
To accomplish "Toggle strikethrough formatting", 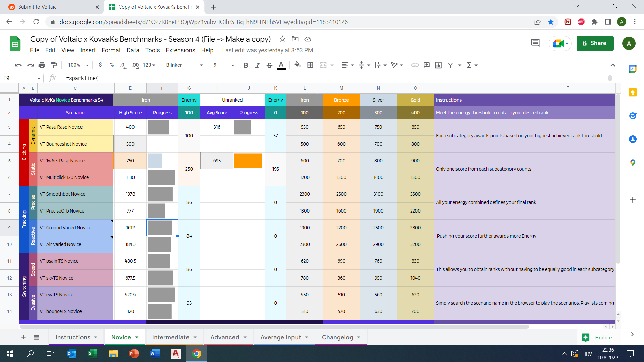I will tap(269, 65).
